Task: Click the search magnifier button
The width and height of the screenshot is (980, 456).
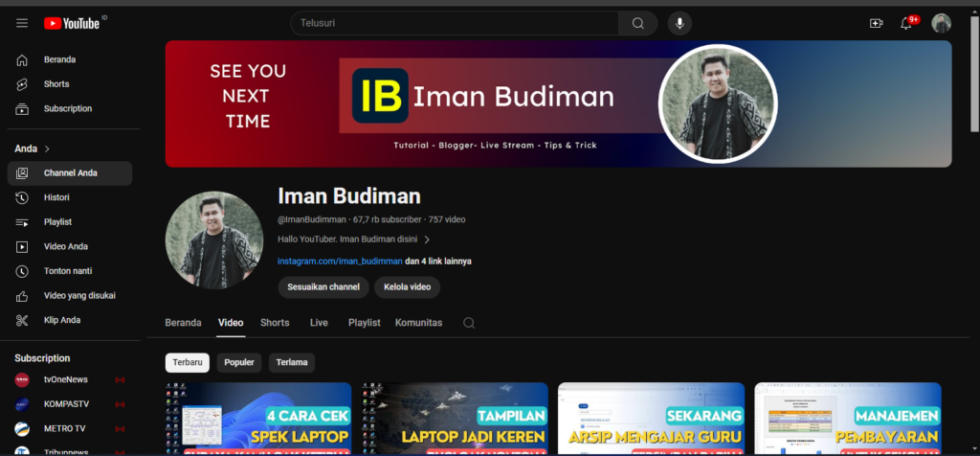Action: (x=637, y=23)
